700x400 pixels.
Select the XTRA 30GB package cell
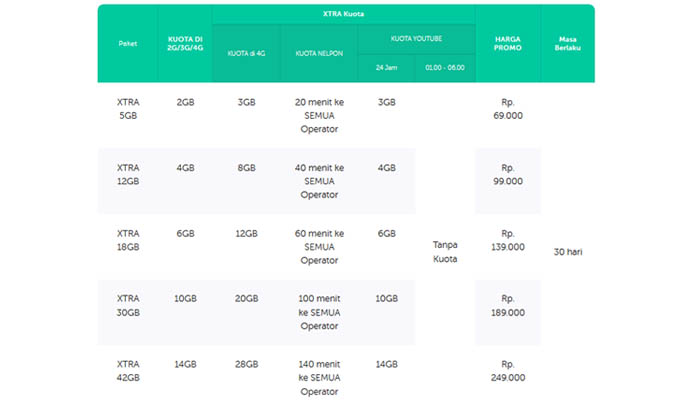[128, 304]
